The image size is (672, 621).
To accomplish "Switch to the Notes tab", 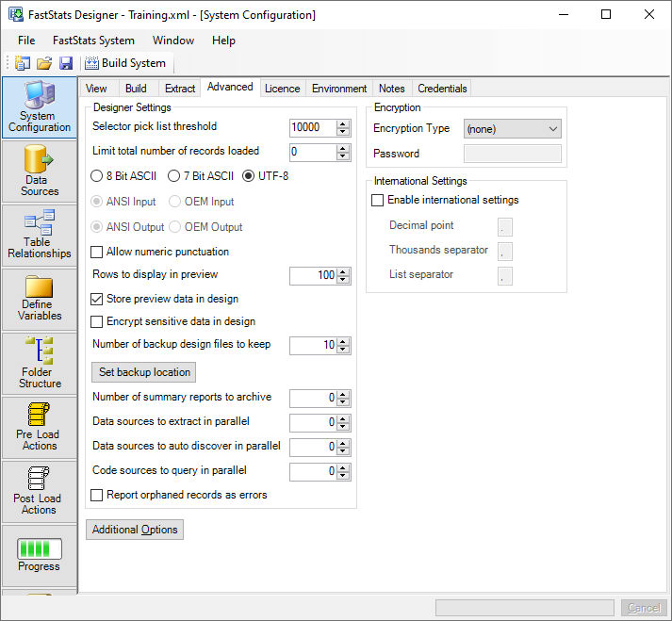I will tap(392, 89).
